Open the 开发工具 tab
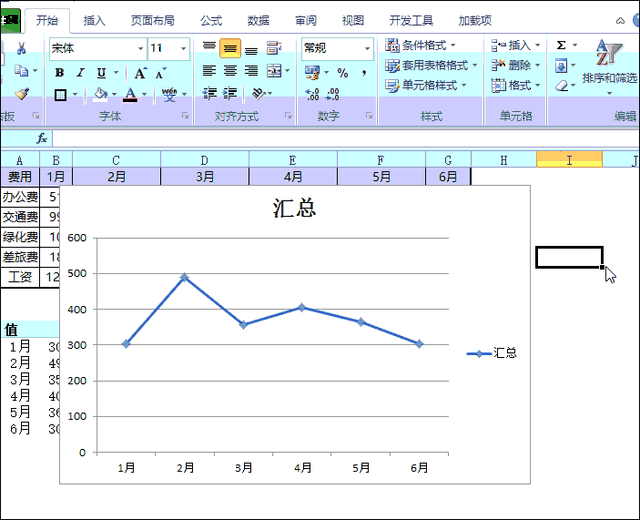The image size is (640, 520). [x=411, y=20]
